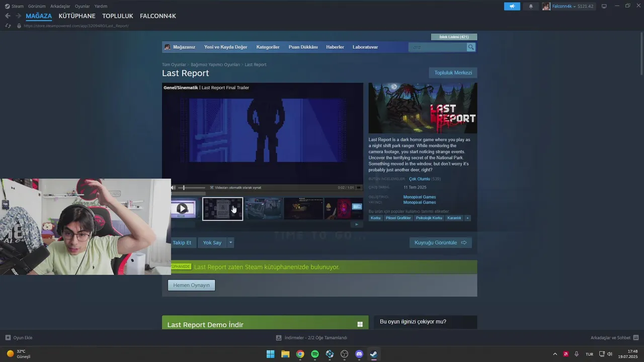Open the Topluluk Merkezi button
644x362 pixels.
tap(453, 73)
